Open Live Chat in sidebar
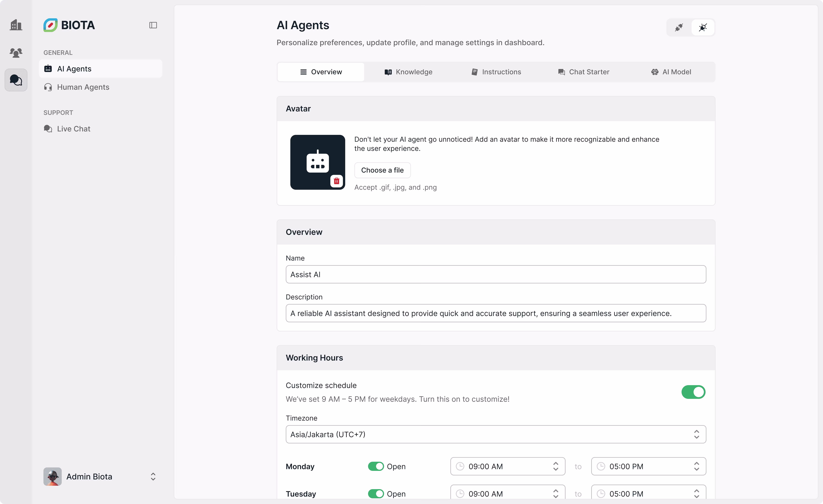The height and width of the screenshot is (504, 823). (x=101, y=129)
